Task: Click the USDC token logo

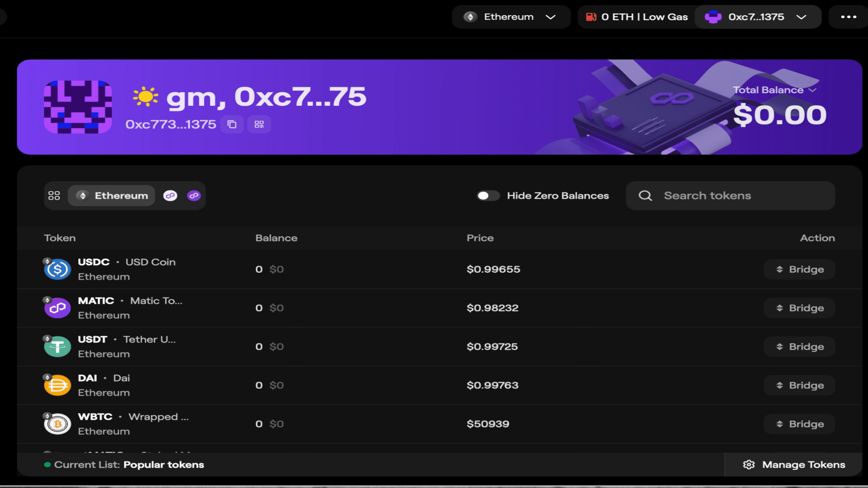Action: [x=58, y=269]
